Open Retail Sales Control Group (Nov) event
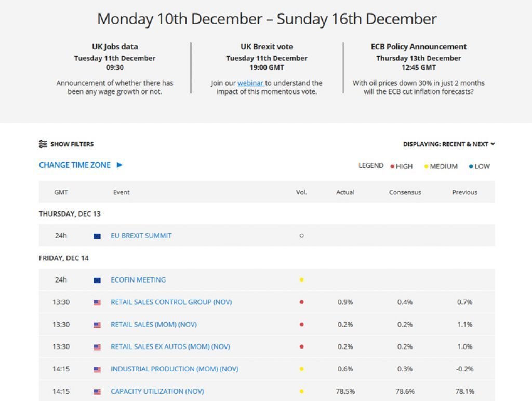This screenshot has height=401, width=532. point(171,302)
